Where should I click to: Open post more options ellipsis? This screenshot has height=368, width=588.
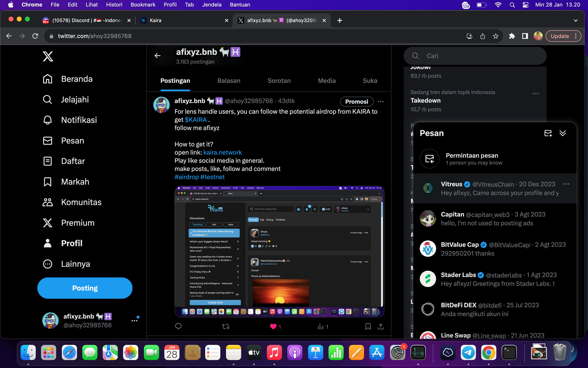point(381,101)
